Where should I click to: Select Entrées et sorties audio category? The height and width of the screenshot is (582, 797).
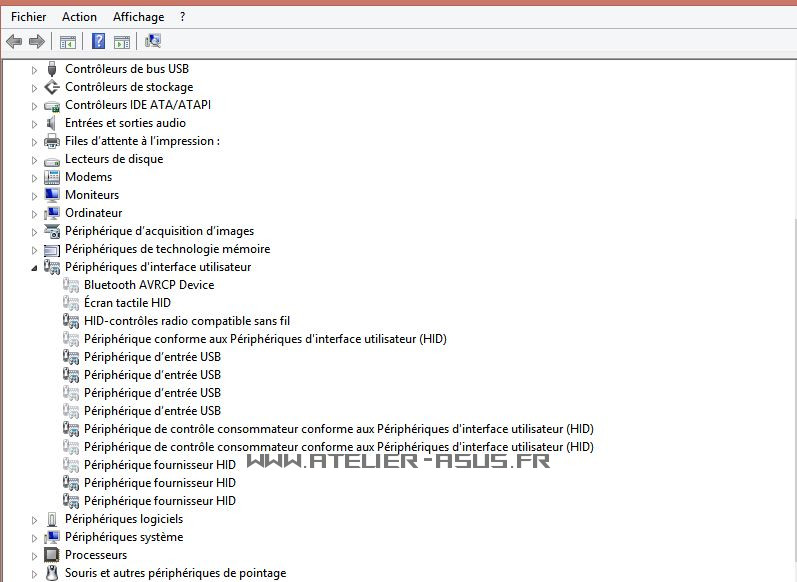(x=125, y=123)
